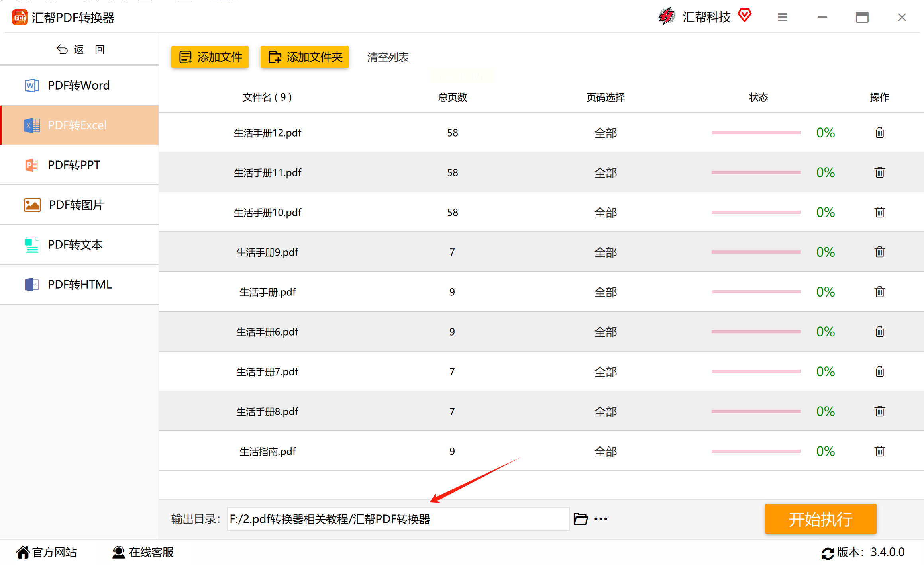Click the 状态 column header
Image resolution: width=924 pixels, height=565 pixels.
(x=758, y=97)
